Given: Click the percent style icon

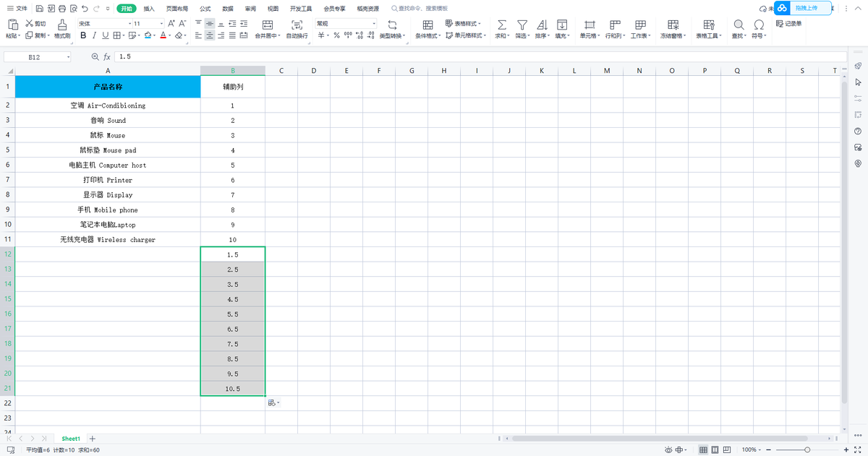Looking at the screenshot, I should pyautogui.click(x=336, y=35).
